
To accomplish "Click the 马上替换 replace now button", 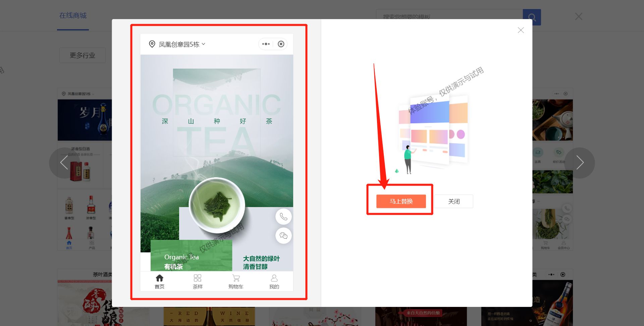I will click(401, 201).
